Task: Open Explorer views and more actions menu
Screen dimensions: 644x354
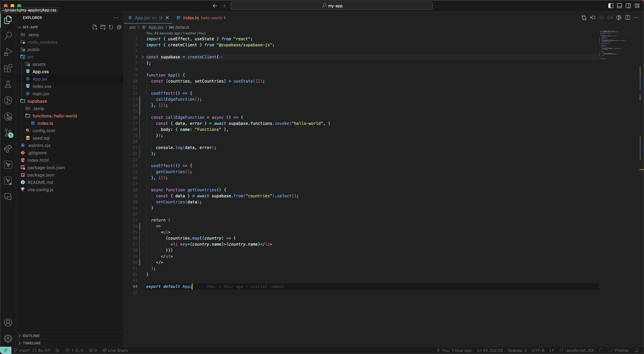Action: 116,17
